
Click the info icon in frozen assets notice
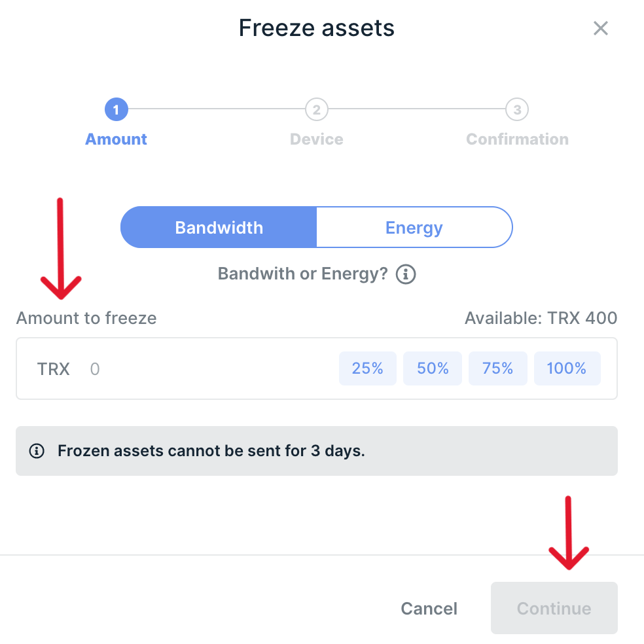[37, 451]
